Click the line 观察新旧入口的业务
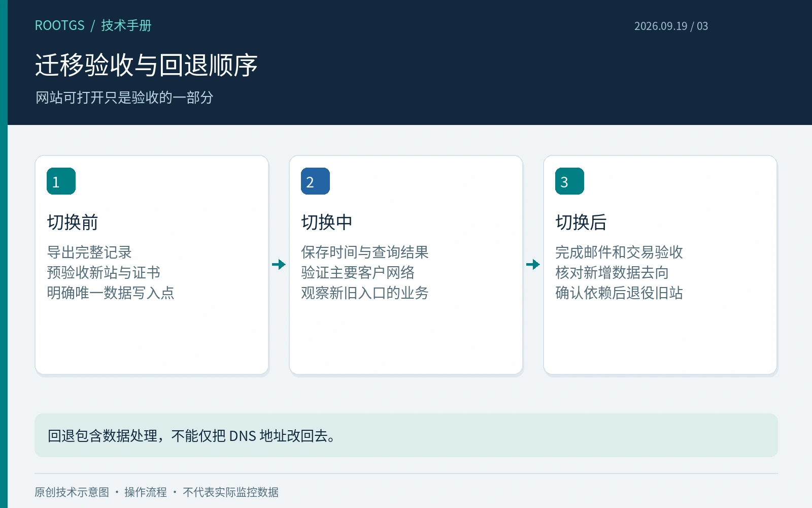 pos(365,293)
